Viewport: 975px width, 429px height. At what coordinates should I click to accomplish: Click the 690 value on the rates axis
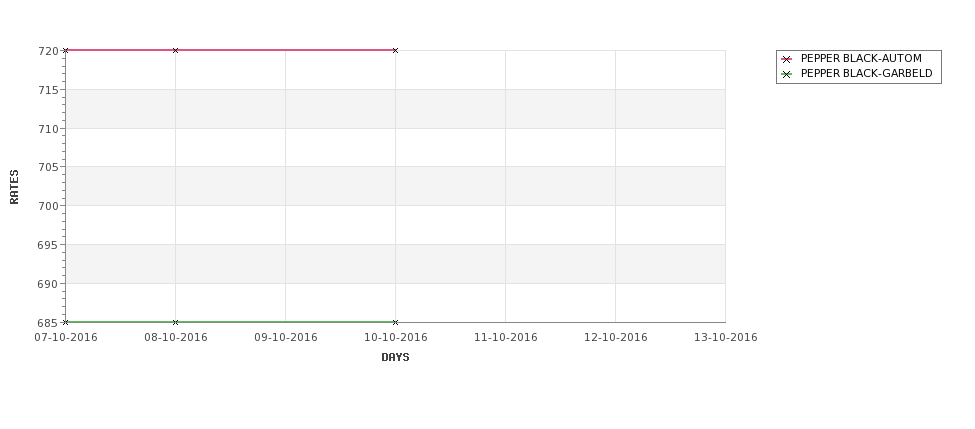click(x=48, y=284)
